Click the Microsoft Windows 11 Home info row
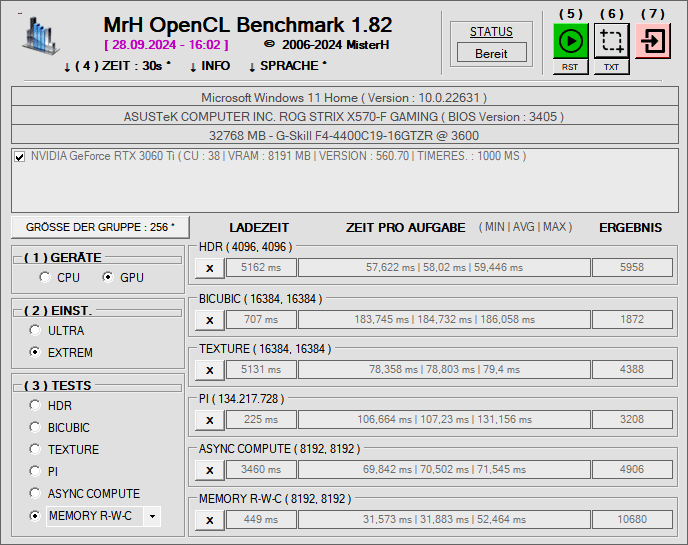The image size is (688, 545). [x=345, y=97]
